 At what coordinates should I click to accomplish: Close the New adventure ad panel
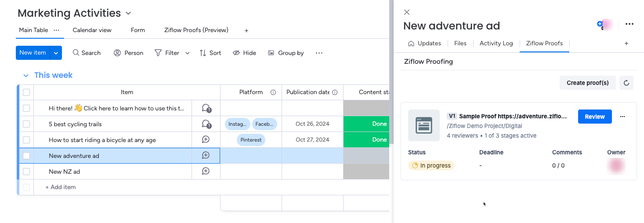(x=407, y=12)
